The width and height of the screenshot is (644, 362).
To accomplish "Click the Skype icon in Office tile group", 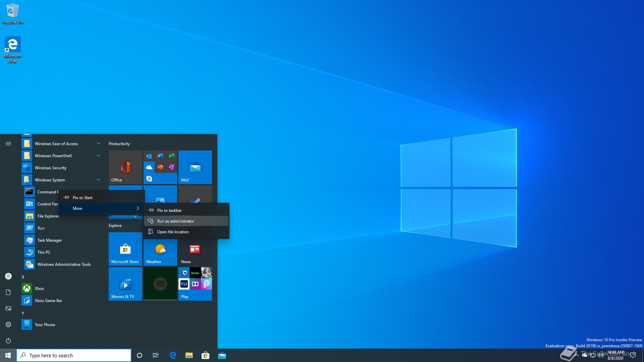I will [149, 179].
